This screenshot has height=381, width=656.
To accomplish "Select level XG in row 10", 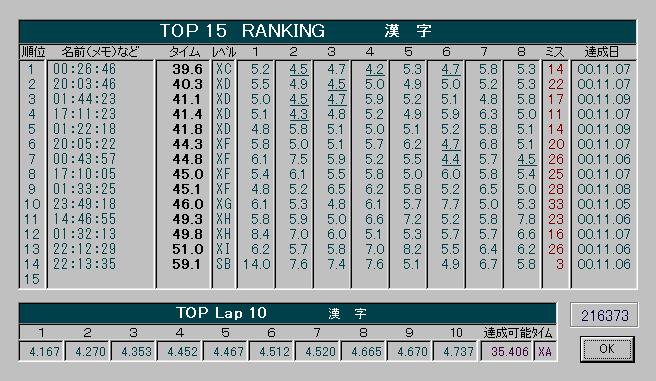I will tap(224, 204).
